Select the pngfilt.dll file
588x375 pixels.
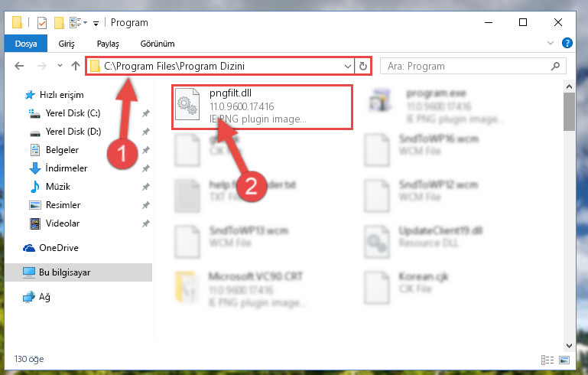coord(262,107)
